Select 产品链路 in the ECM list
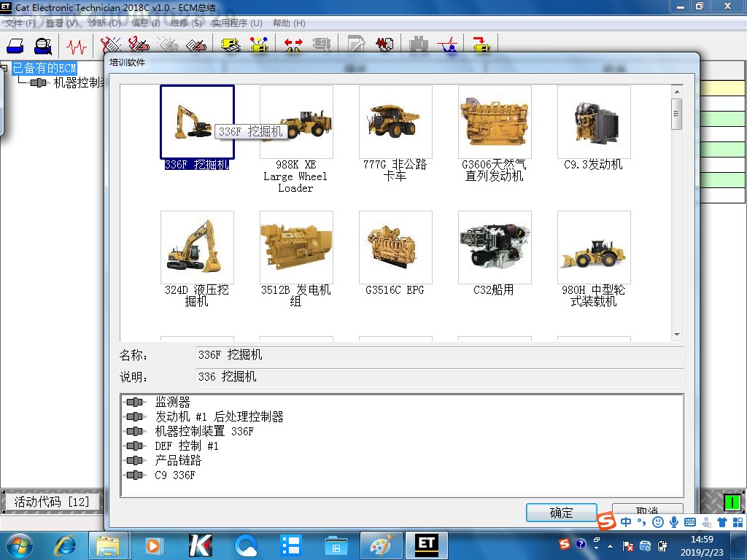This screenshot has height=560, width=747. (178, 461)
